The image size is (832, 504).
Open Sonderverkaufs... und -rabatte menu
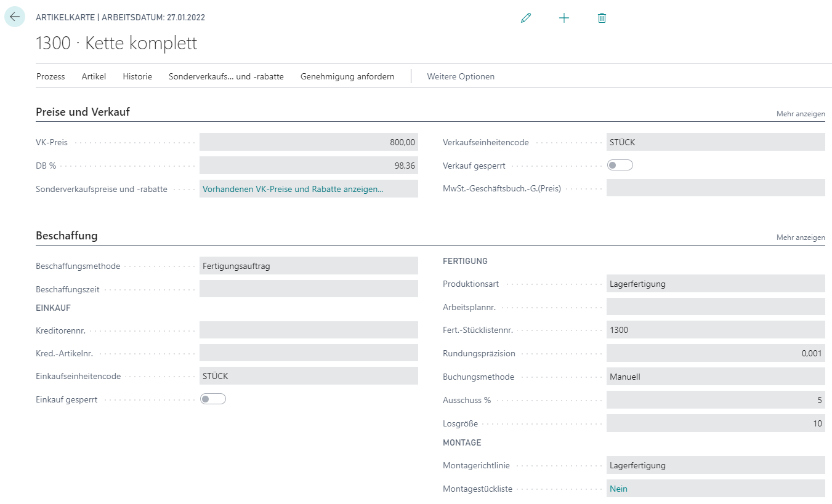[x=226, y=76]
